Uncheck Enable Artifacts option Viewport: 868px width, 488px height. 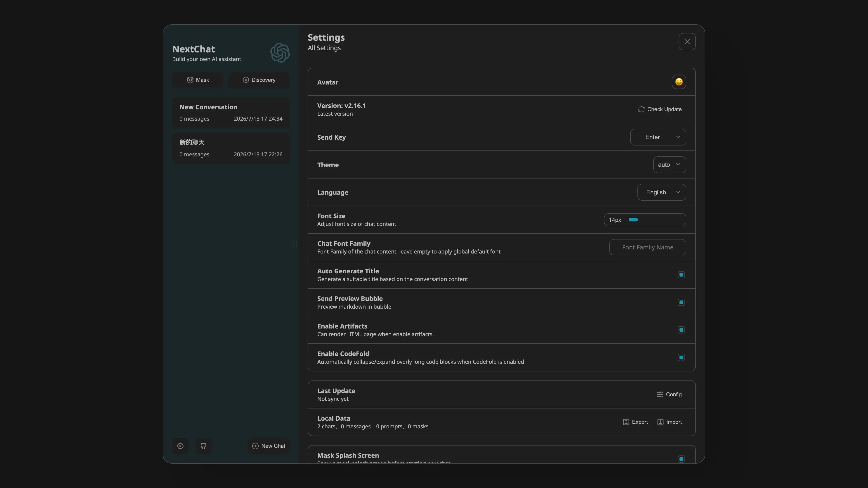[681, 330]
